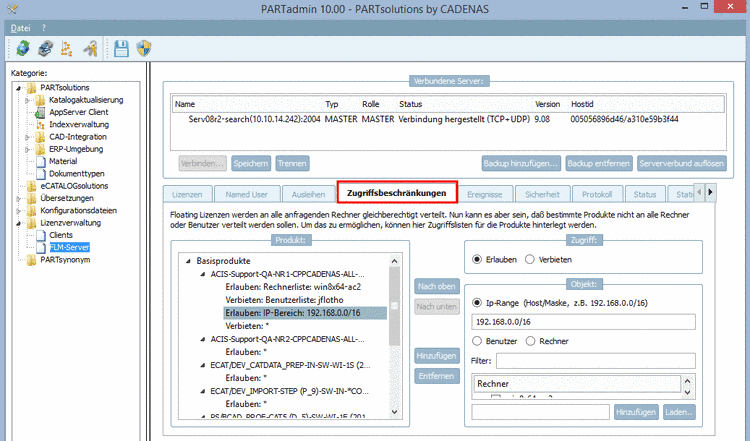750x441 pixels.
Task: Select the Erlauben radio button
Action: (476, 260)
